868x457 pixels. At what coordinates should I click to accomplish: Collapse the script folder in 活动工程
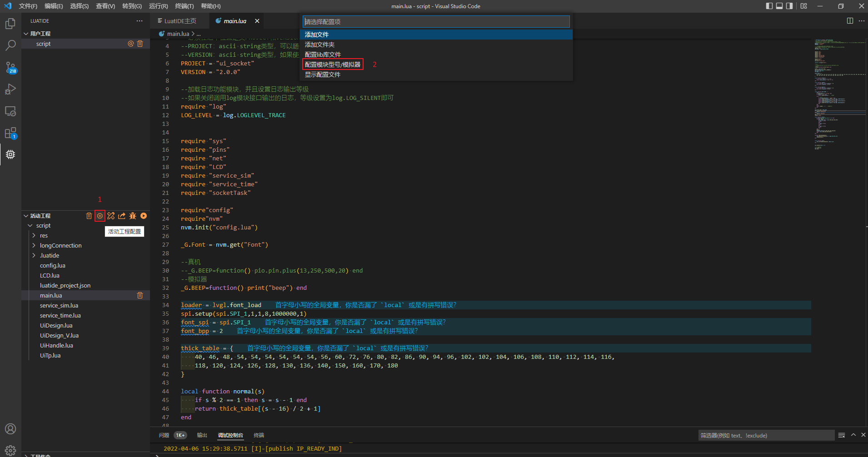coord(30,225)
